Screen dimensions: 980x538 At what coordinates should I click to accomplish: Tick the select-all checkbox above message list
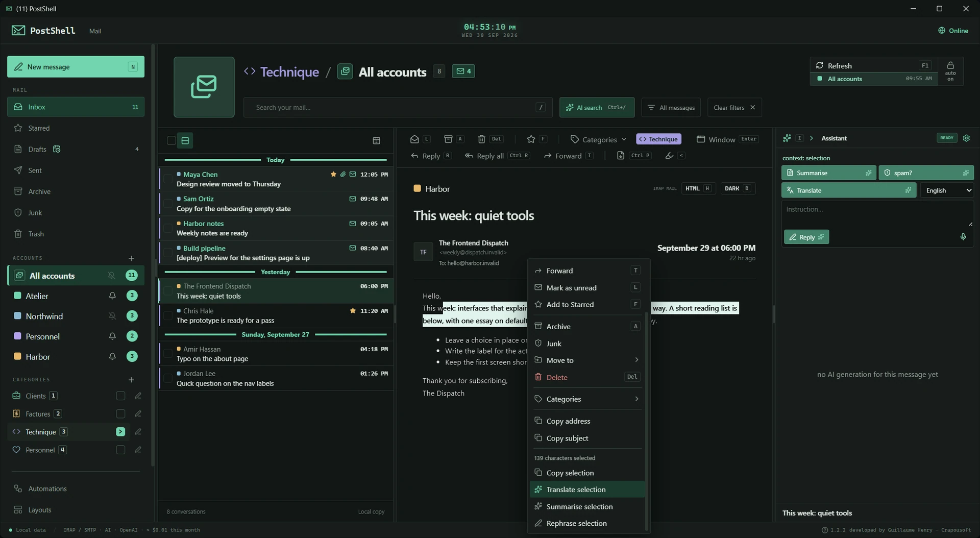point(171,141)
